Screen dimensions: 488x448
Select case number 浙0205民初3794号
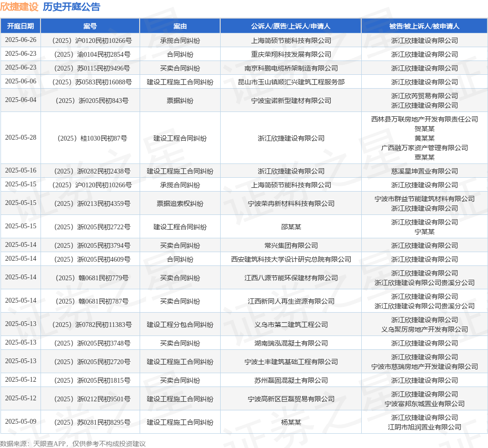coord(92,245)
